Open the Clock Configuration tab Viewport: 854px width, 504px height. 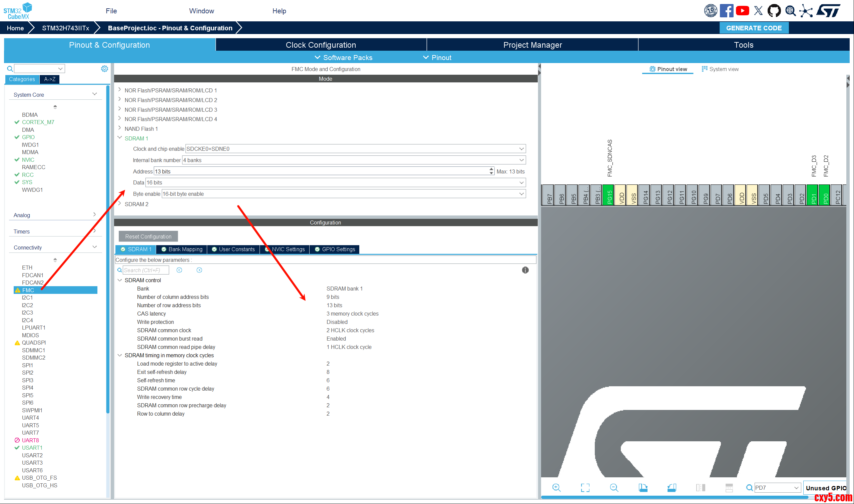click(x=321, y=45)
